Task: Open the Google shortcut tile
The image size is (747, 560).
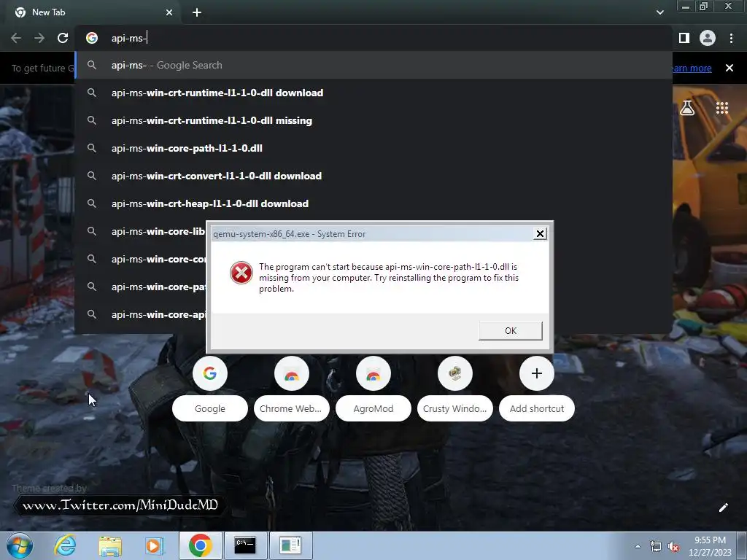Action: tap(209, 373)
